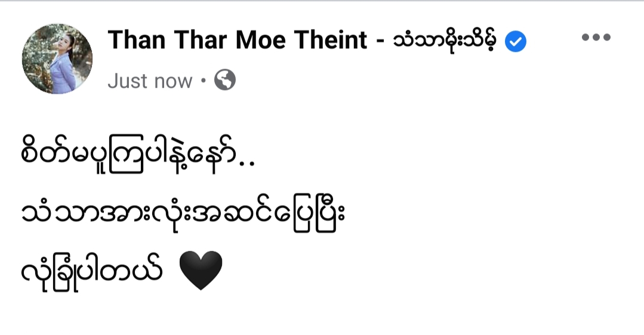Click the middle dot of the options menu
The width and height of the screenshot is (644, 335).
[596, 37]
